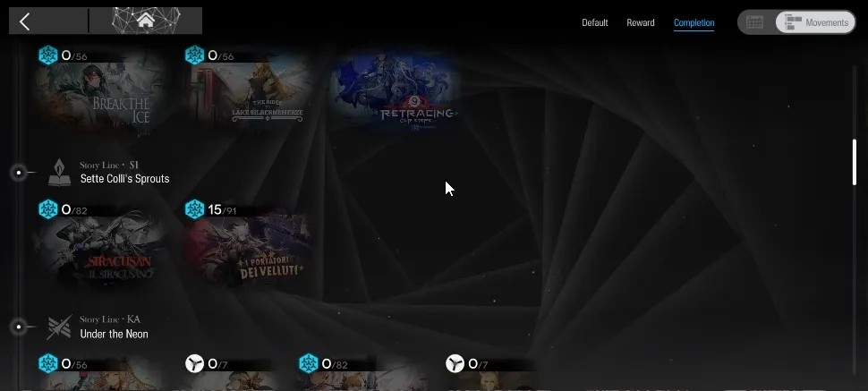
Task: Open the Break the Ice event card
Action: coord(102,95)
